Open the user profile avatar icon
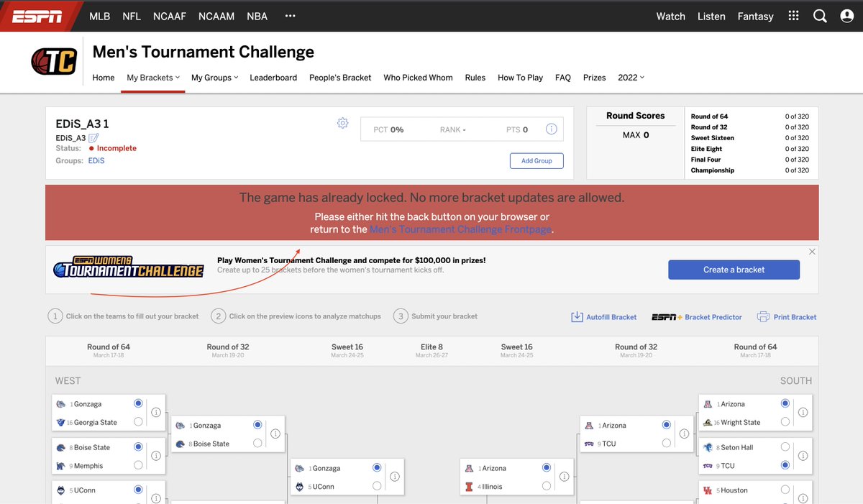863x504 pixels. click(x=846, y=16)
